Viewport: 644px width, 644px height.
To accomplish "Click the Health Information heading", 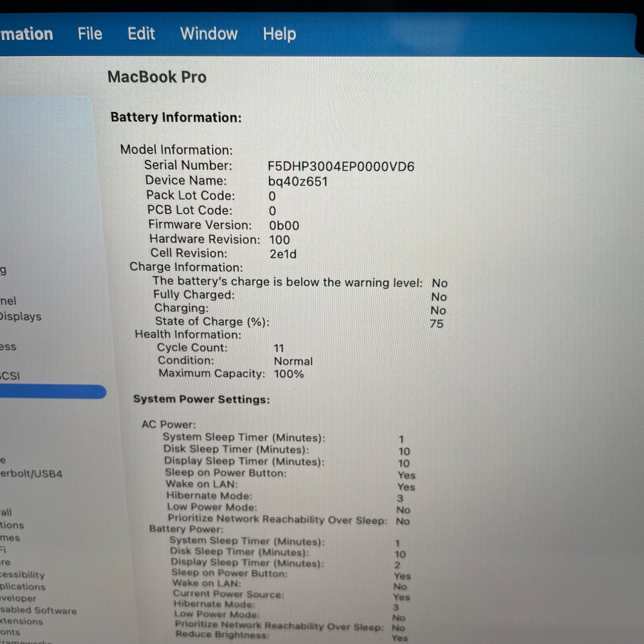I will [x=188, y=334].
